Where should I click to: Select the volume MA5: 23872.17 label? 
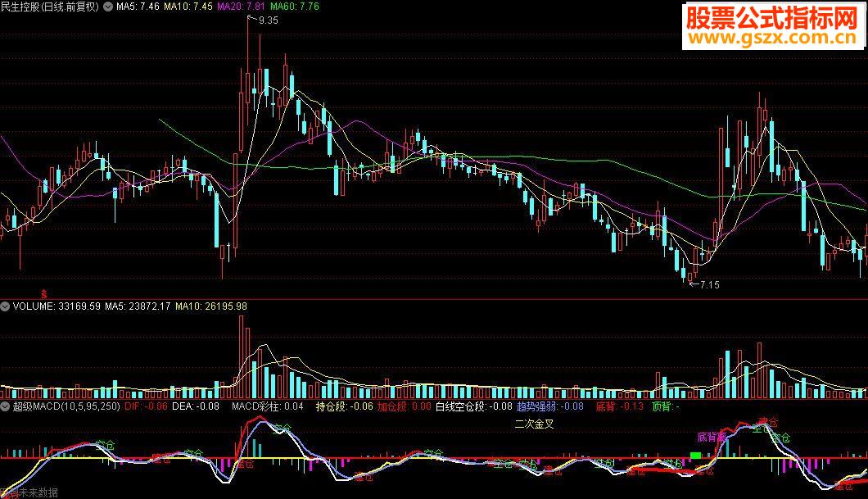(x=138, y=306)
